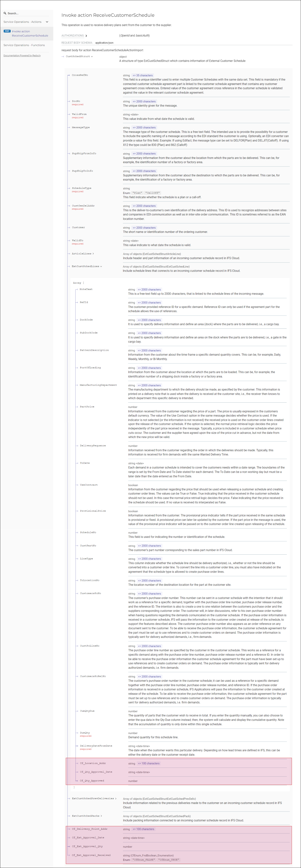Click the collapse chevron next to CustSchedStruct
Viewport: 301px width, 868px height.
92,57
